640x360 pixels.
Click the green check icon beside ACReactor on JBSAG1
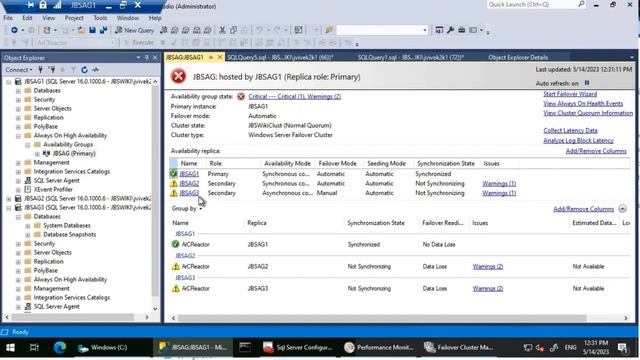(176, 244)
